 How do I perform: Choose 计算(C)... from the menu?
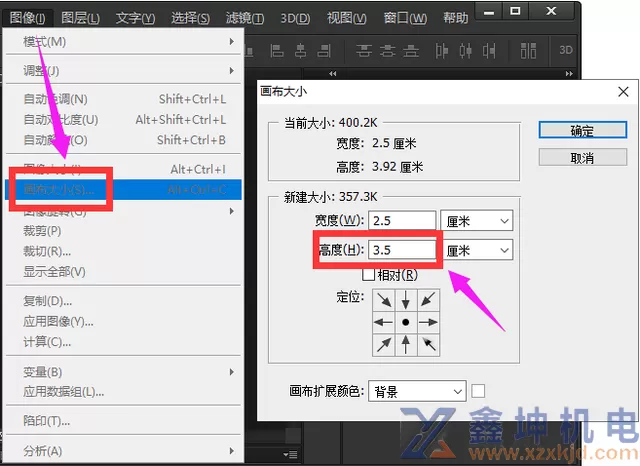pyautogui.click(x=123, y=342)
